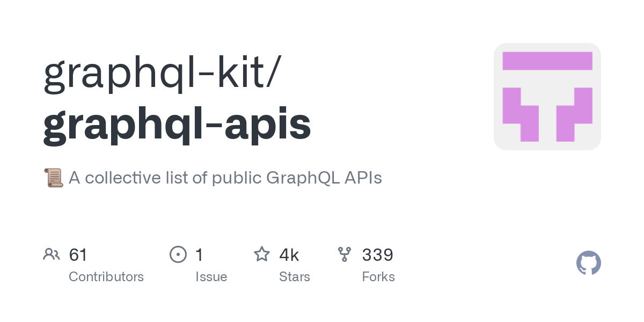Click the GitHub Octocat logo
This screenshot has width=644, height=322.
pyautogui.click(x=588, y=264)
